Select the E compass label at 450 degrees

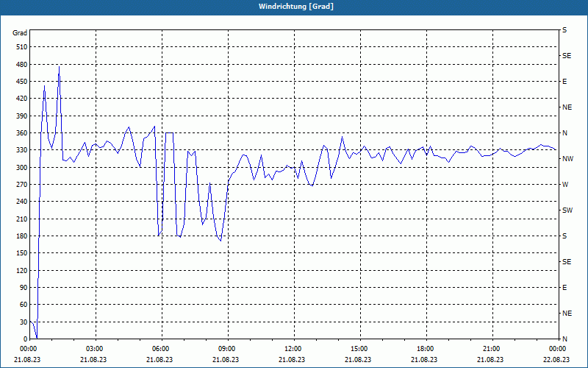[x=564, y=82]
